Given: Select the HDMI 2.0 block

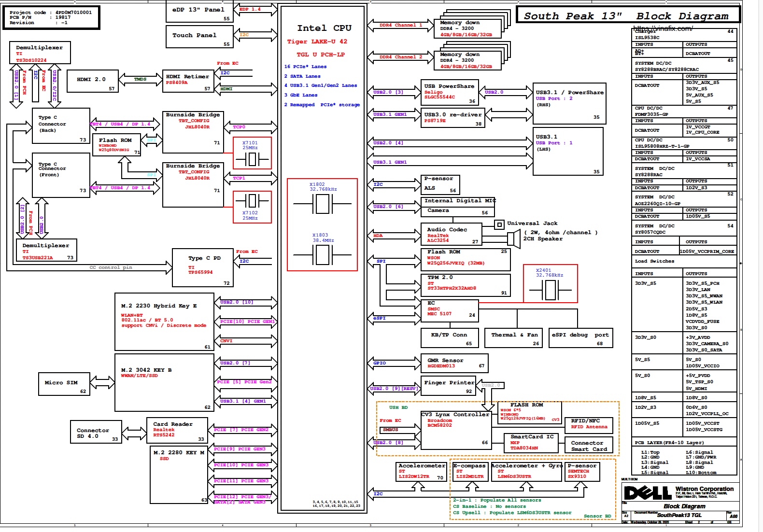Looking at the screenshot, I should [x=92, y=82].
